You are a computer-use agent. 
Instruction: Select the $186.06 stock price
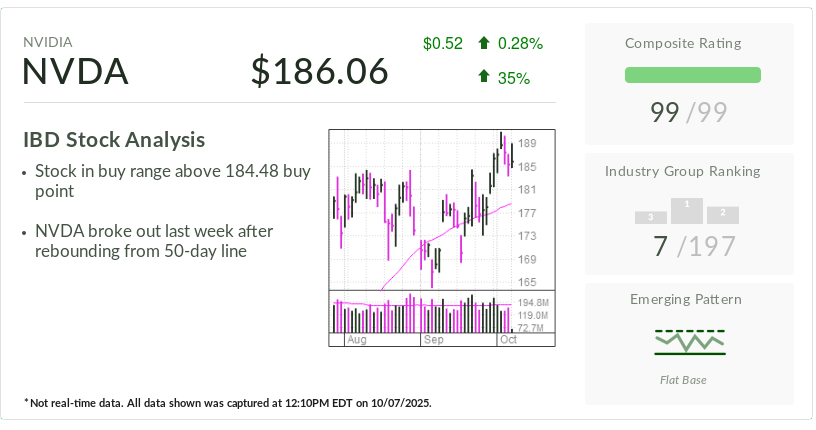point(319,72)
